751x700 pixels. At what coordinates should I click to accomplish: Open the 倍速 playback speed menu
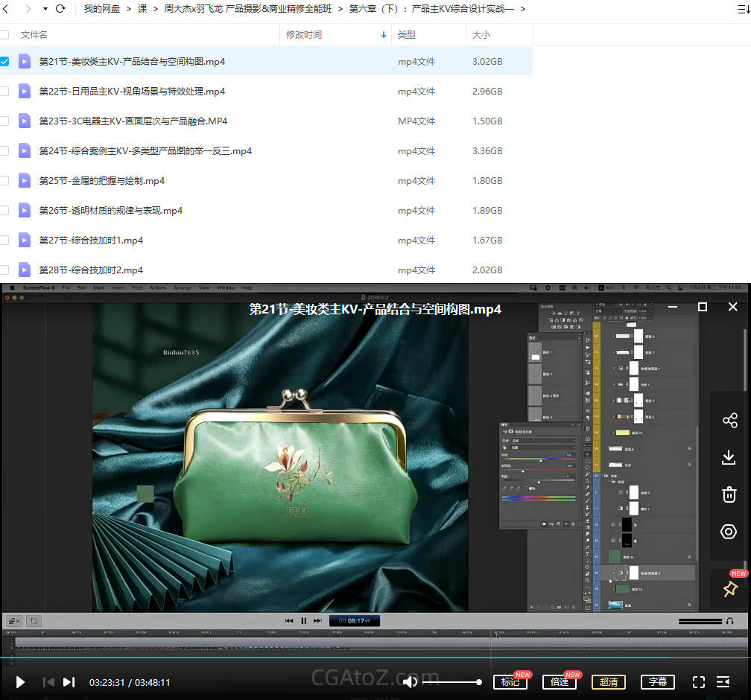(559, 681)
